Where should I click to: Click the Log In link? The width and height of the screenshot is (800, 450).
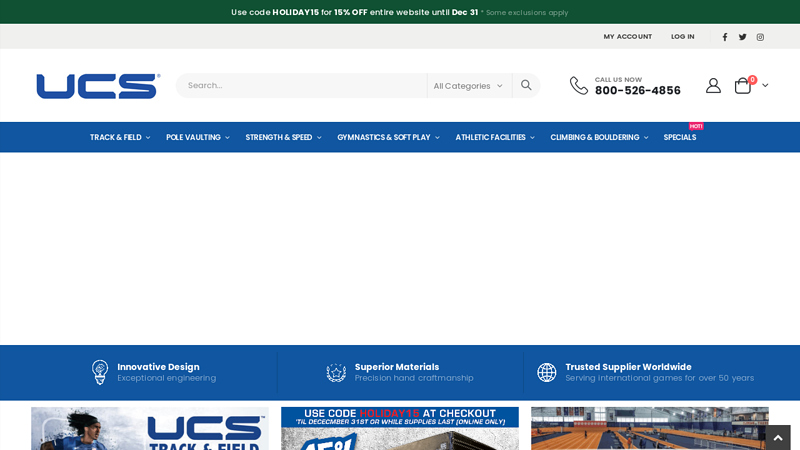click(x=682, y=37)
